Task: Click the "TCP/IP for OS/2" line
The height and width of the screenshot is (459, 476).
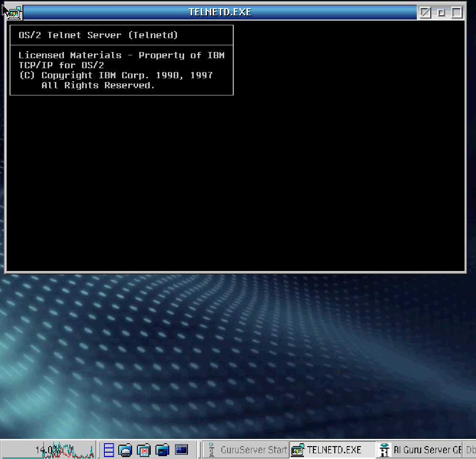Action: (x=62, y=65)
